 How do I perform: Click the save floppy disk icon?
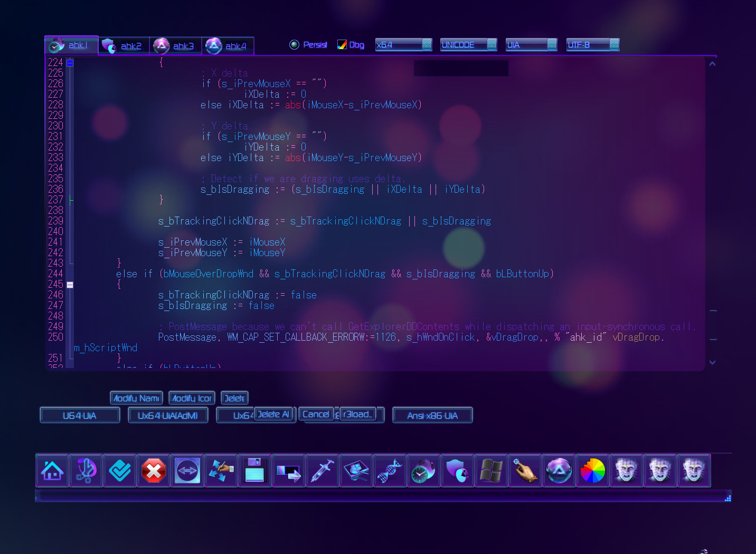pos(255,471)
